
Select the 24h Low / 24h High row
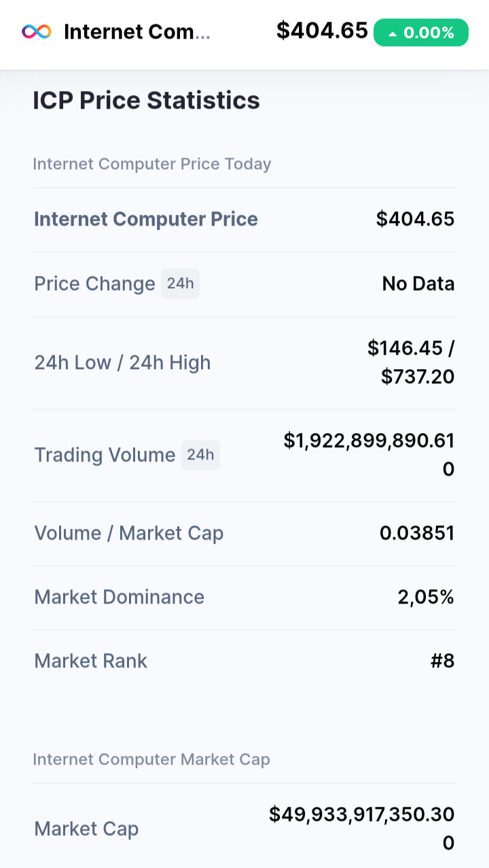point(244,363)
